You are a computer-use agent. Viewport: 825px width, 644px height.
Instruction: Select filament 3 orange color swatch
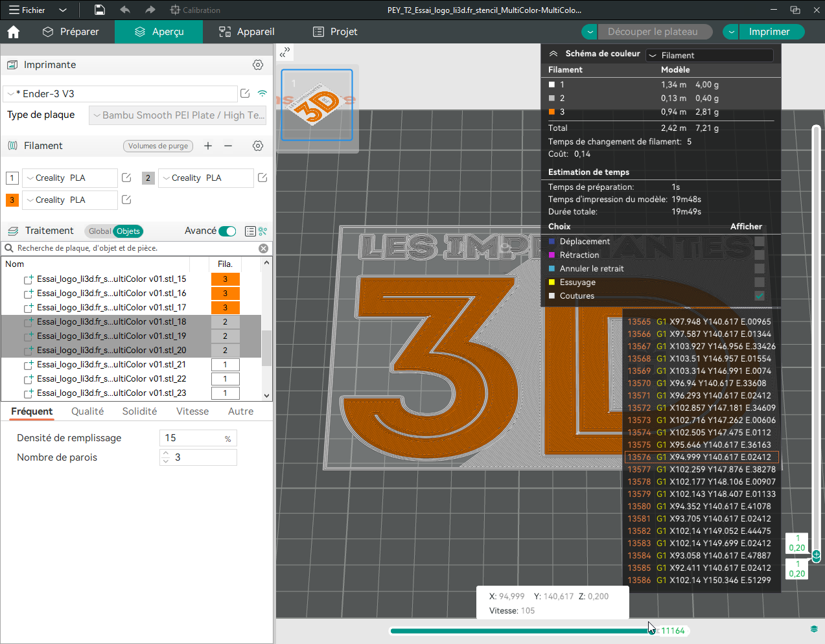click(12, 200)
